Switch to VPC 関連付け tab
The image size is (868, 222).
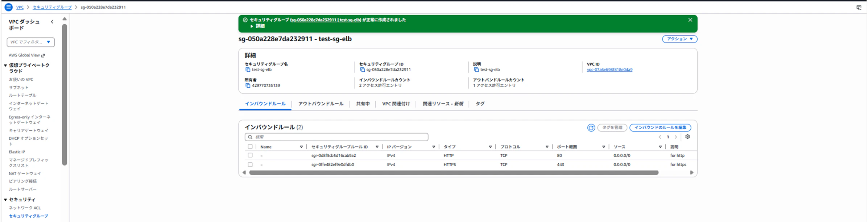coord(396,104)
